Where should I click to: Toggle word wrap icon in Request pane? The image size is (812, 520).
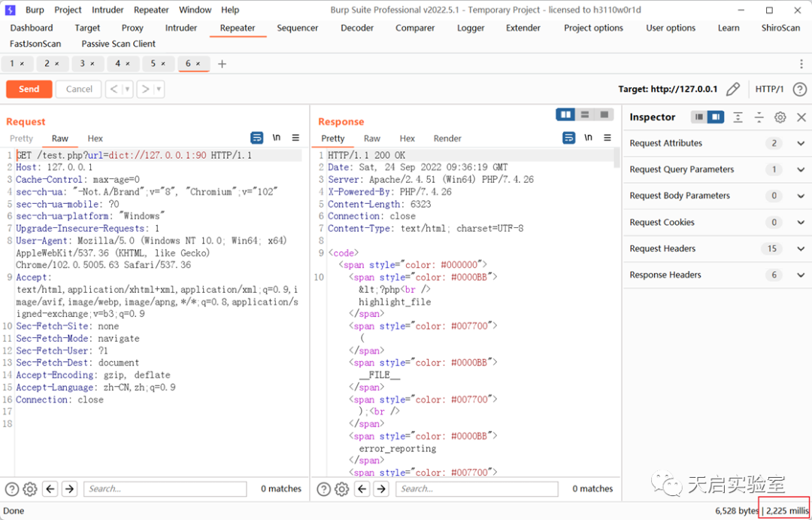(256, 138)
